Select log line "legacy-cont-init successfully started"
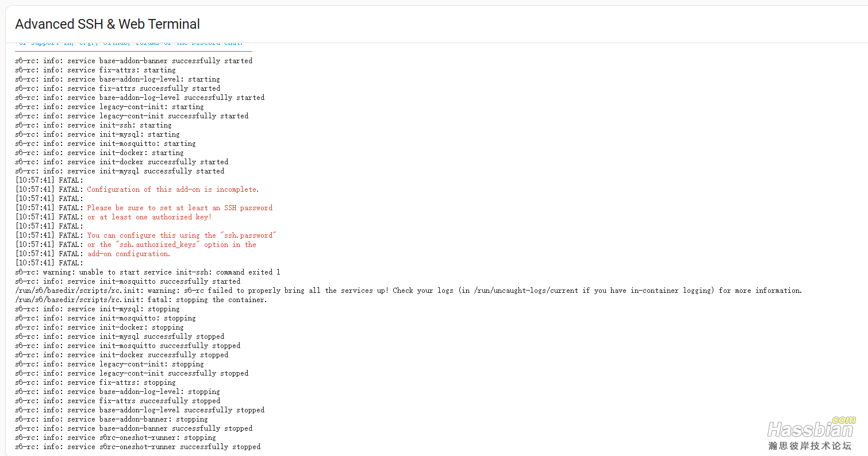This screenshot has height=456, width=868. click(x=132, y=116)
